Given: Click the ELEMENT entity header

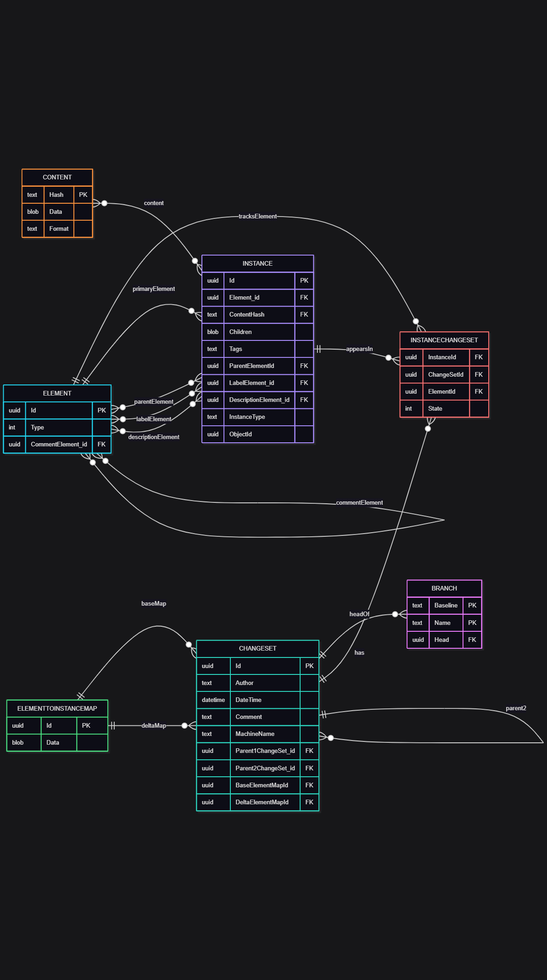Looking at the screenshot, I should [x=57, y=393].
